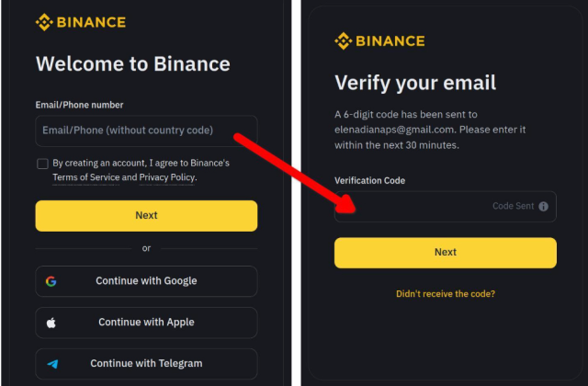
Task: Choose Continue with Telegram
Action: click(146, 364)
